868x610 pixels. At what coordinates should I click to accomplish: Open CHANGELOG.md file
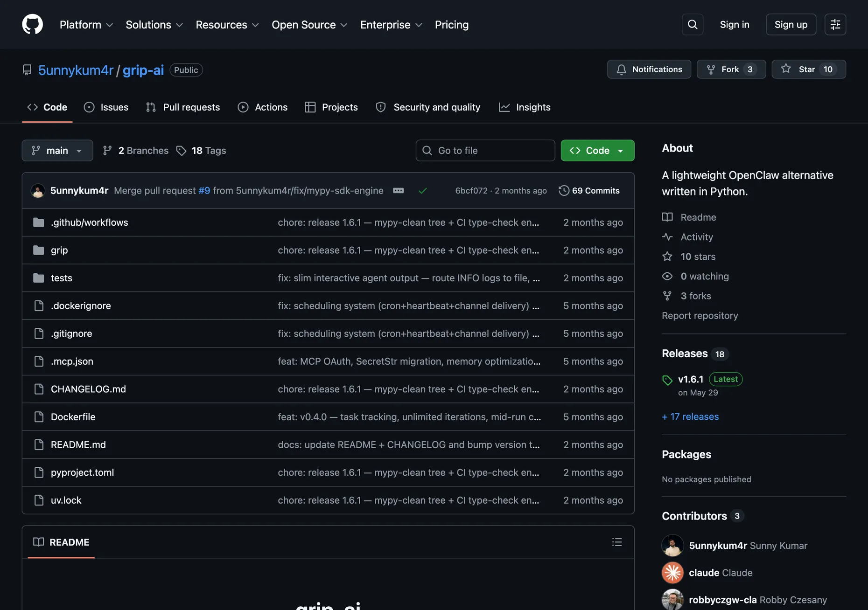coord(88,389)
